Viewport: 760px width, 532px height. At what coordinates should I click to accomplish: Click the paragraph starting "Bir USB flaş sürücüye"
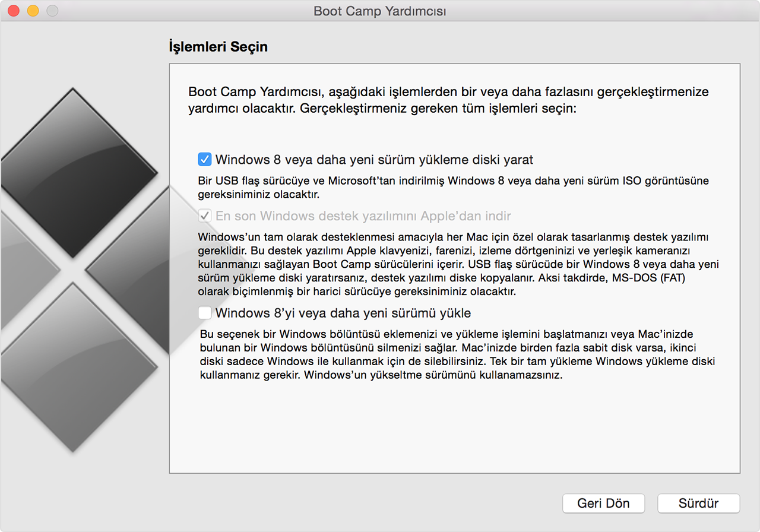[x=453, y=187]
